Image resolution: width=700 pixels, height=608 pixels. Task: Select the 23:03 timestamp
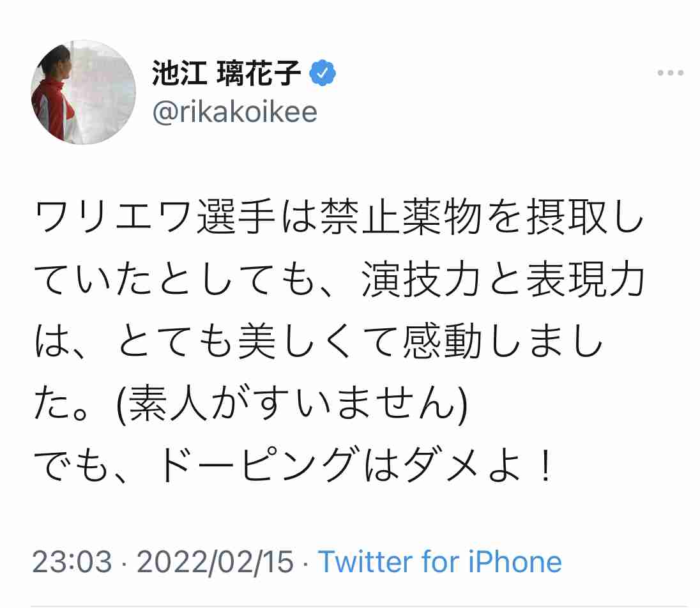(72, 561)
